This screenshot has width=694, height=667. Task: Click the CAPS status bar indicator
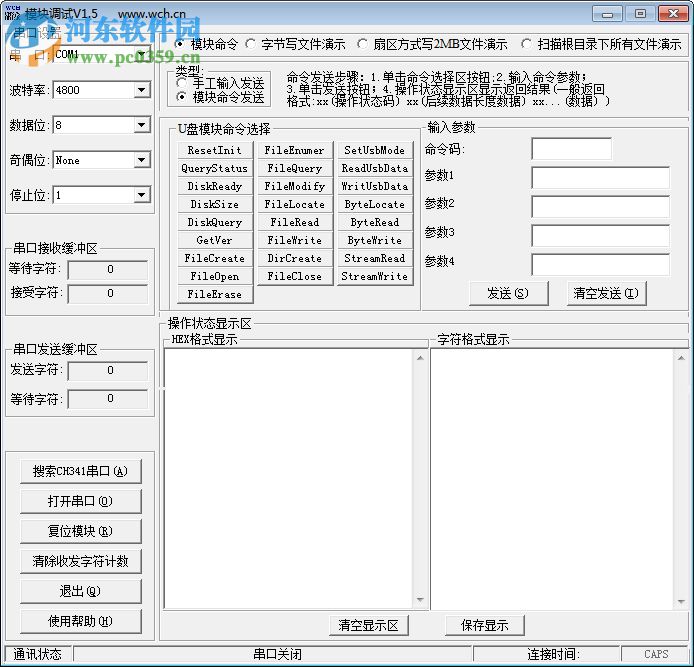point(656,654)
